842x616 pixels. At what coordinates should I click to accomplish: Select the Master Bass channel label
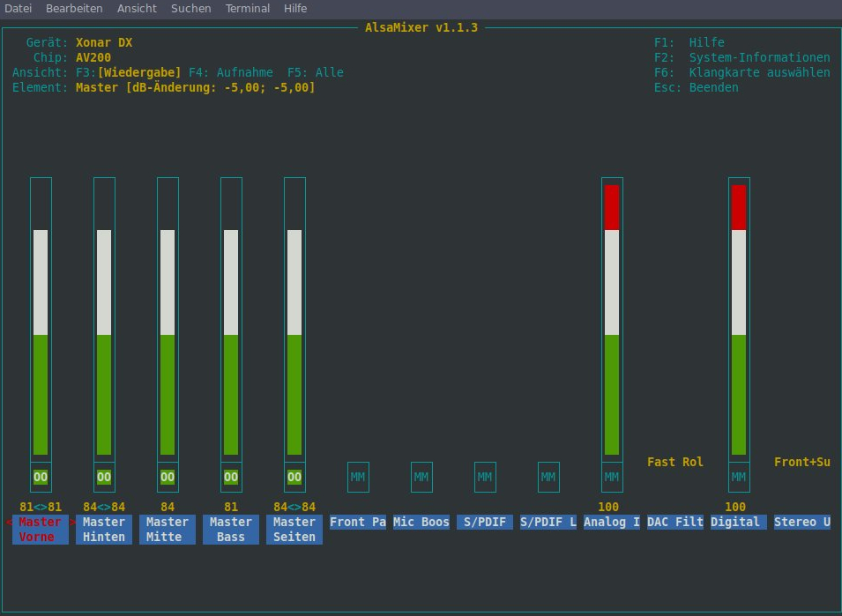[231, 530]
